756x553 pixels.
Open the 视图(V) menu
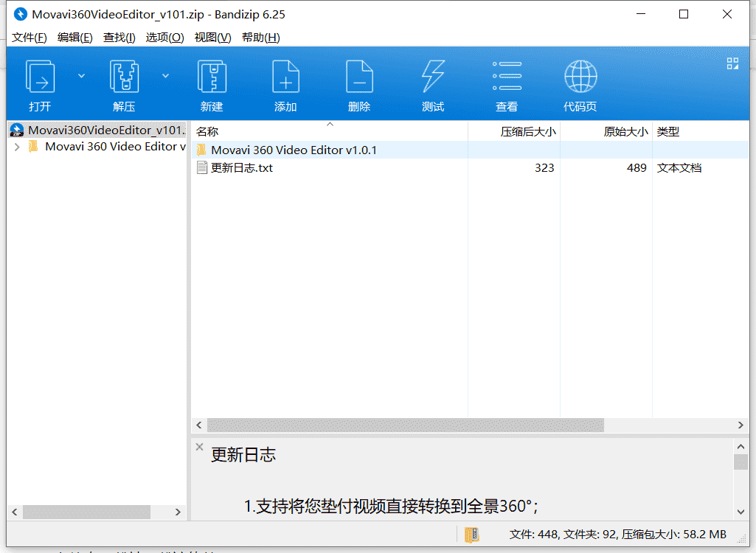point(212,37)
